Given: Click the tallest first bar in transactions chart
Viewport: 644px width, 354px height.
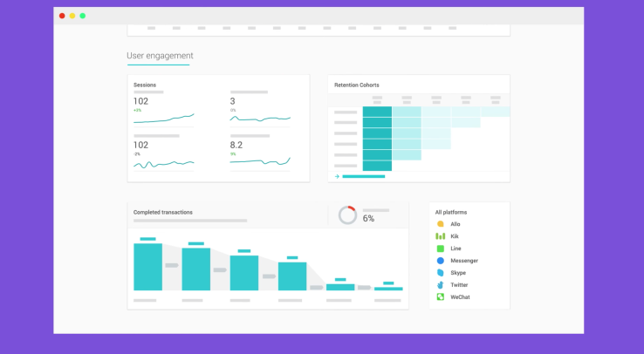Looking at the screenshot, I should pyautogui.click(x=147, y=267).
